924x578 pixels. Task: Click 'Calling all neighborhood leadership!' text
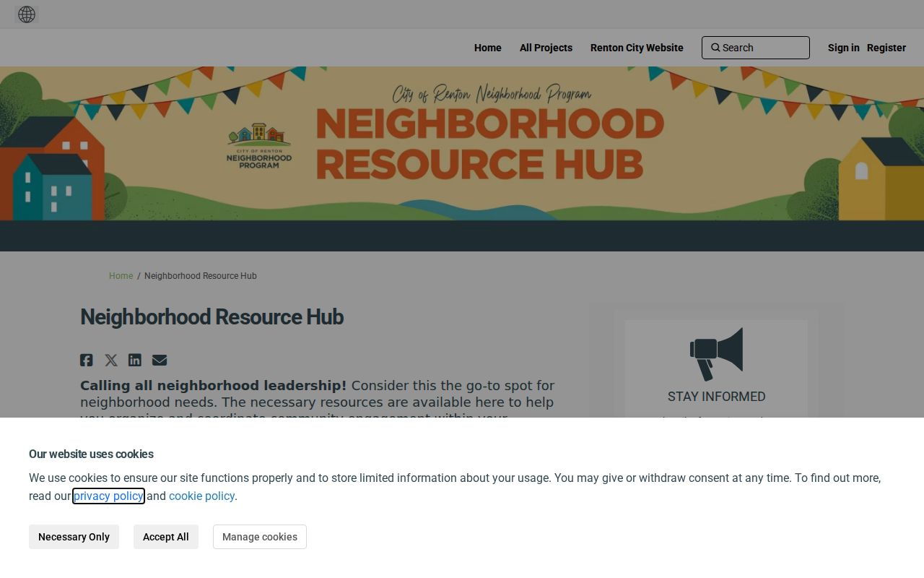pos(214,385)
